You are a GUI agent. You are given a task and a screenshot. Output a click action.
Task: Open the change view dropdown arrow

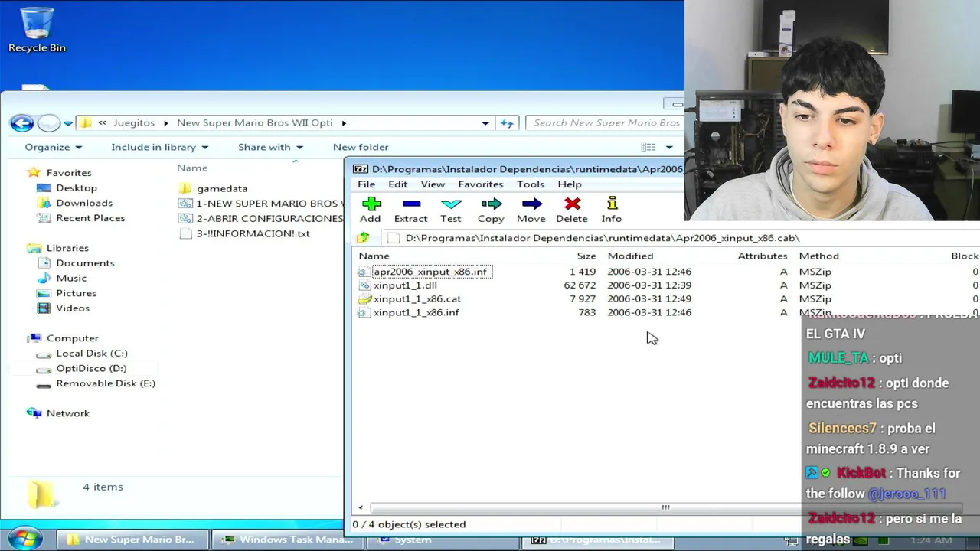tap(668, 147)
